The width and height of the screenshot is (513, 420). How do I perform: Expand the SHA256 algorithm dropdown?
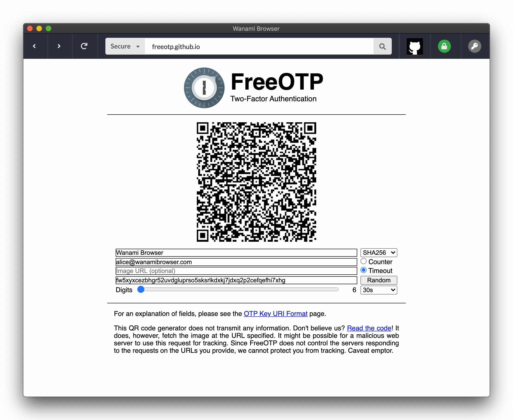[x=378, y=252]
